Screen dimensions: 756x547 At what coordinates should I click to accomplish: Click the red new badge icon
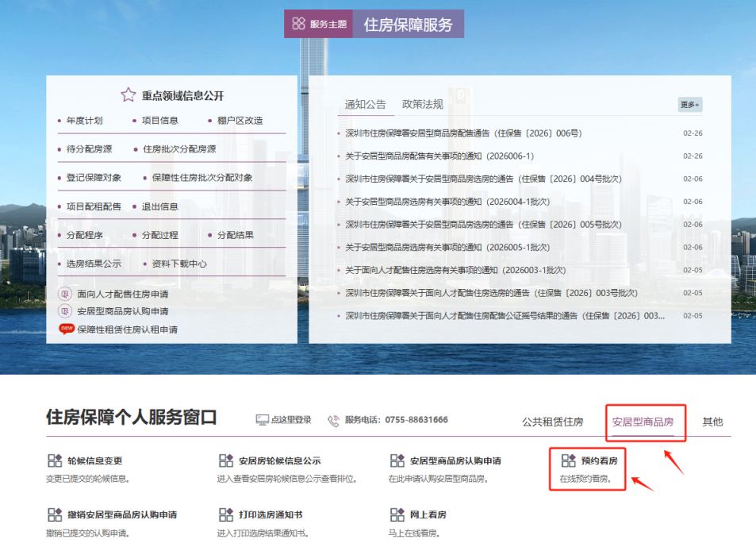point(66,329)
